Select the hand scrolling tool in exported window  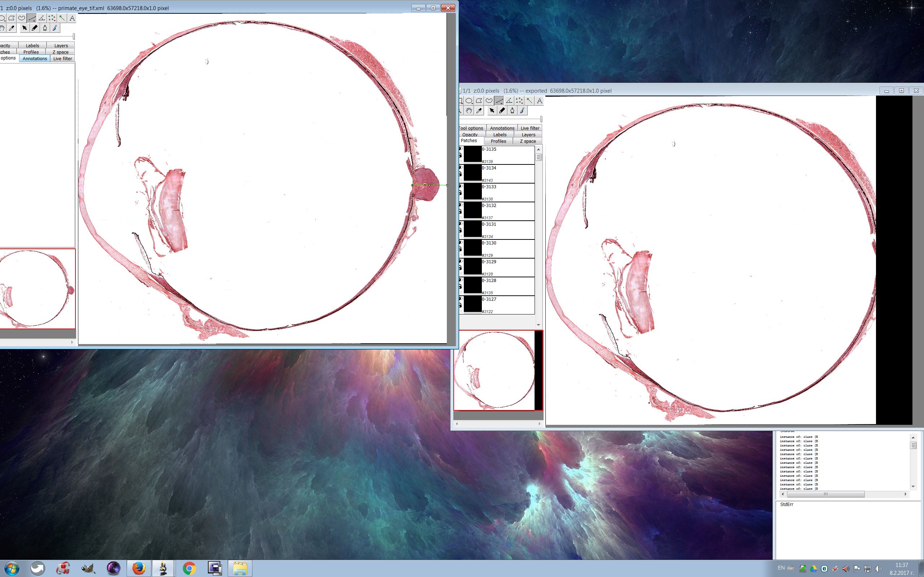point(469,111)
